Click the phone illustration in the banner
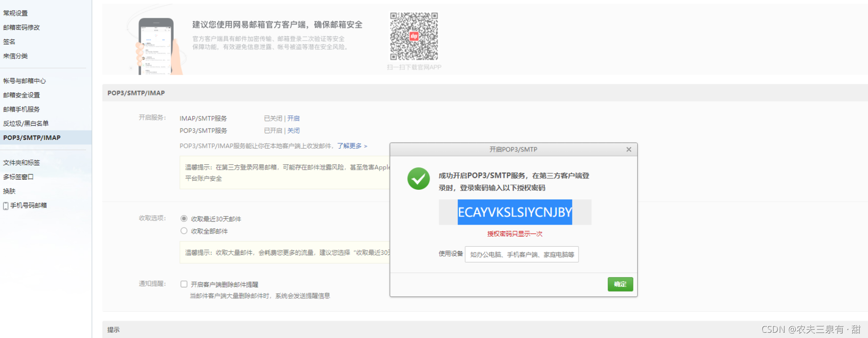868x338 pixels. coord(156,46)
